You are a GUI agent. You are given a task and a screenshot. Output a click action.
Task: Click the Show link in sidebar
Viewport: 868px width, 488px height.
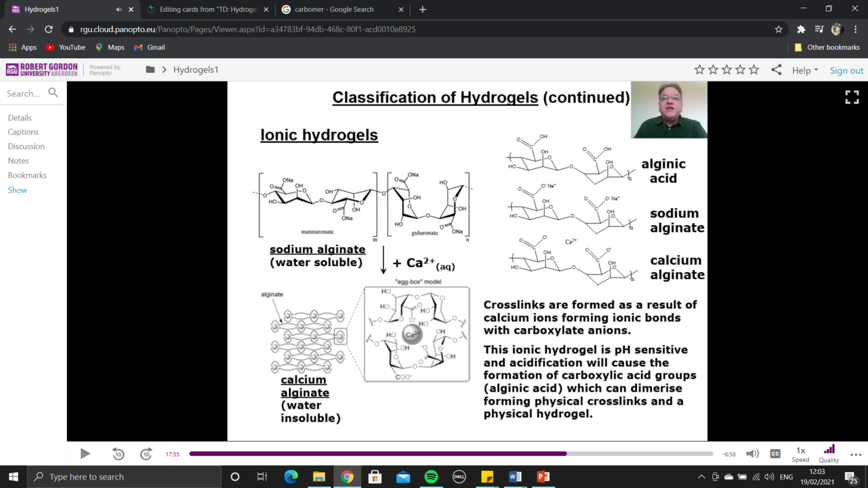pyautogui.click(x=18, y=190)
